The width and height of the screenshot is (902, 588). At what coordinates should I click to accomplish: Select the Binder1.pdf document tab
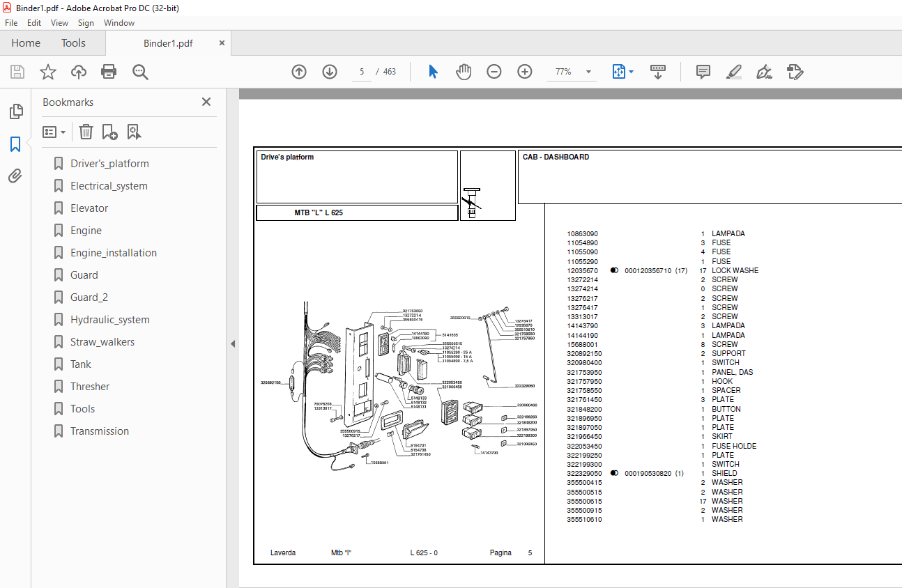tap(168, 43)
